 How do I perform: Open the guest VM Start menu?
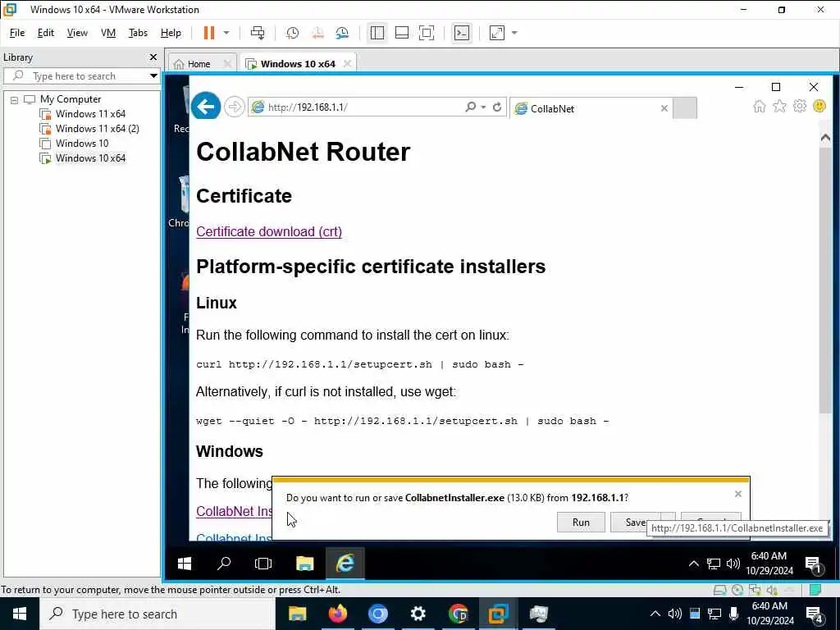click(x=185, y=563)
